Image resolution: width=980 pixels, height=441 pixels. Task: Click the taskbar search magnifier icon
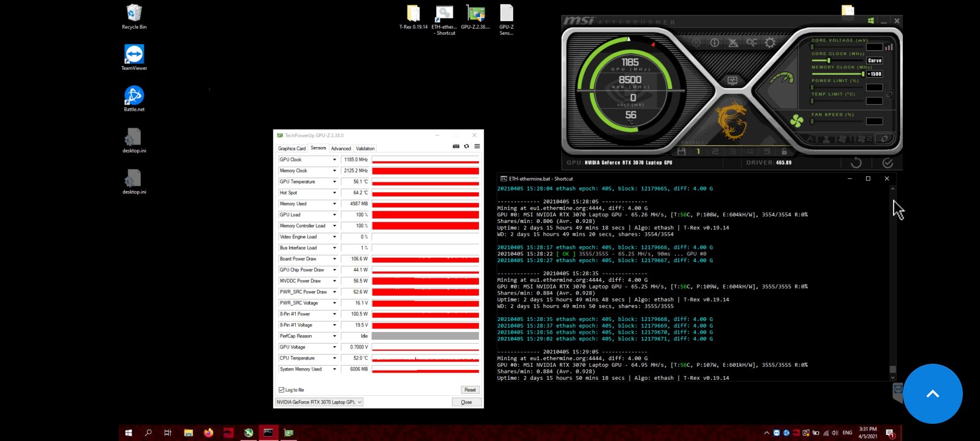tap(148, 432)
